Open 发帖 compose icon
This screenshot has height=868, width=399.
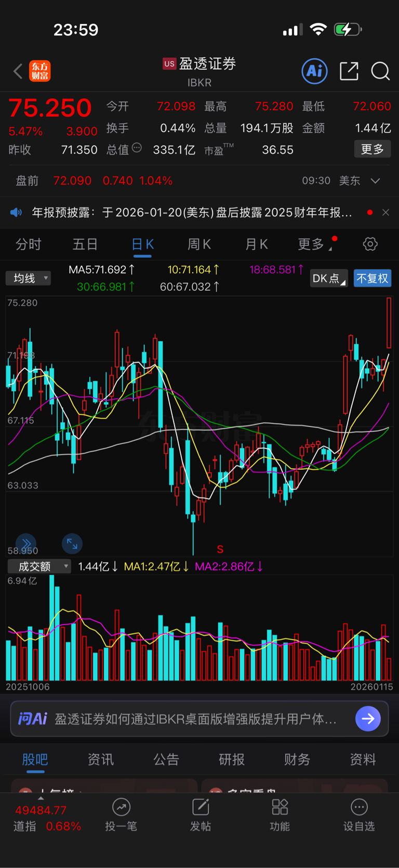(x=201, y=807)
